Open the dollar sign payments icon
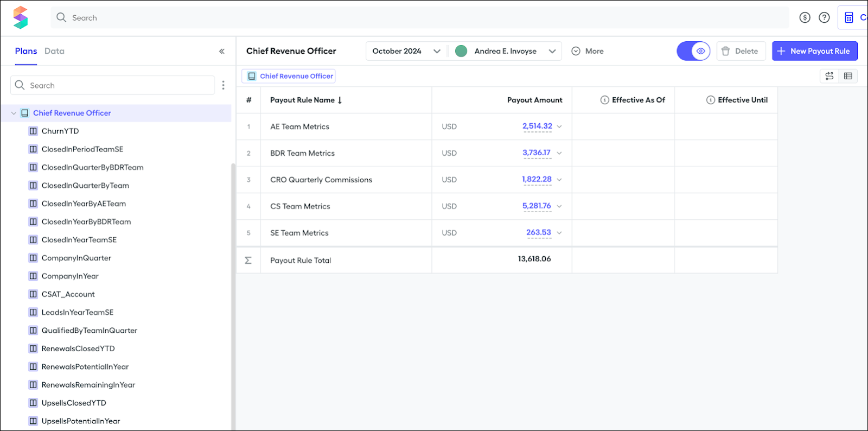 (x=805, y=17)
